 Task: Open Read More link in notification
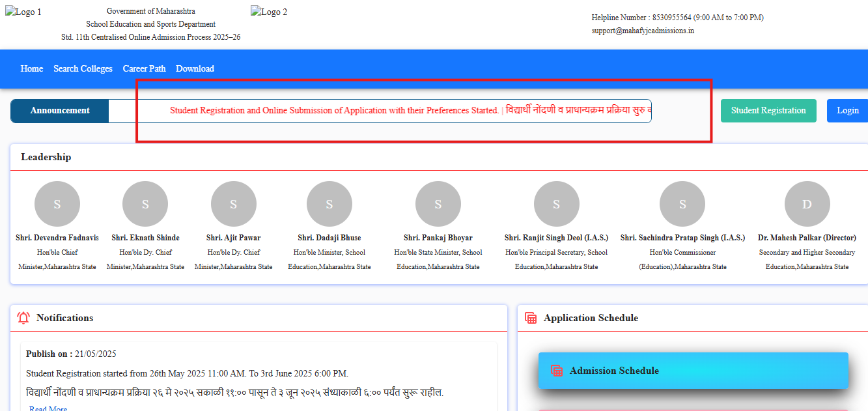pos(48,408)
